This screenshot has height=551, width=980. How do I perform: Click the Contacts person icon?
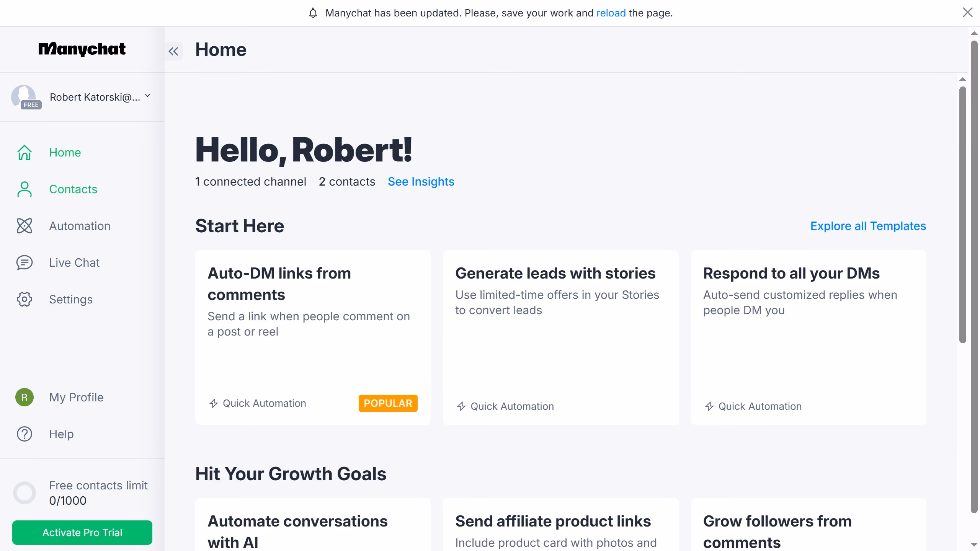pyautogui.click(x=24, y=189)
